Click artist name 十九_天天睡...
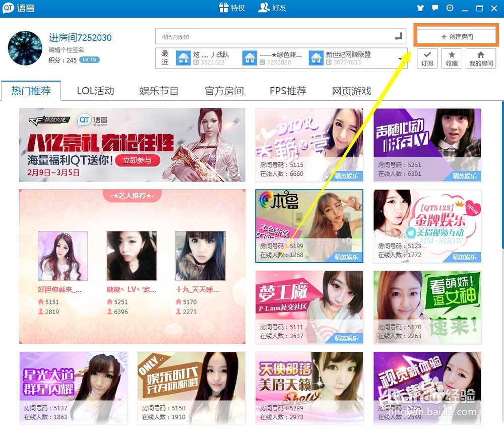This screenshot has height=429, width=504. point(198,289)
